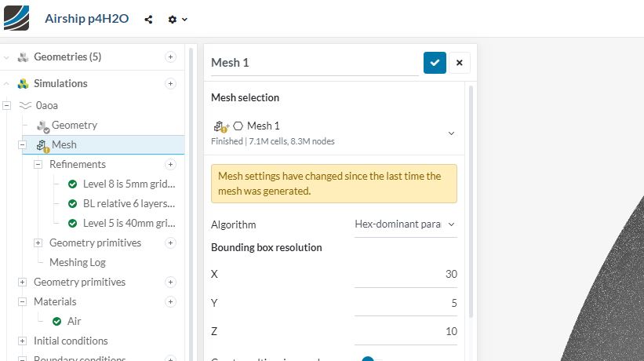The width and height of the screenshot is (644, 361).
Task: Expand the Initial conditions node
Action: click(22, 341)
